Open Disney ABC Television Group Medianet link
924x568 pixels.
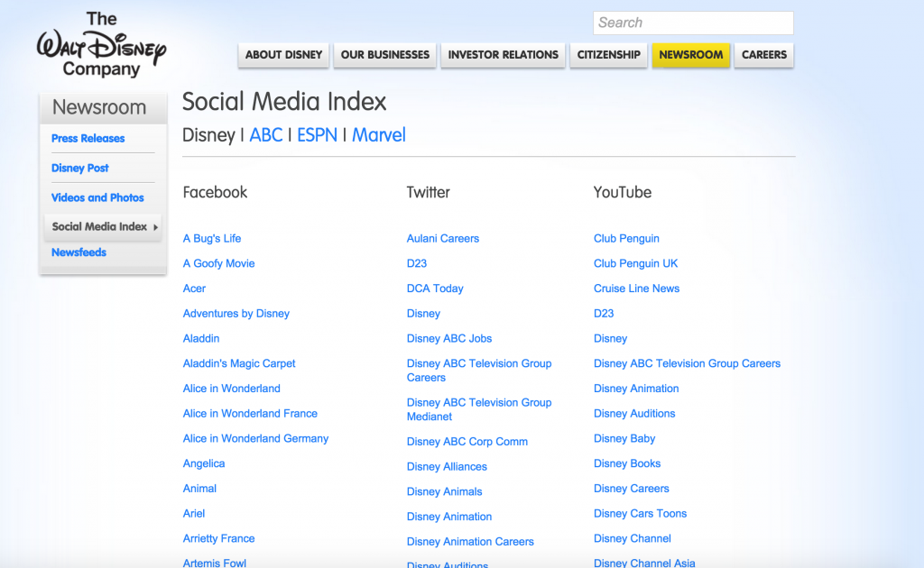pos(479,409)
